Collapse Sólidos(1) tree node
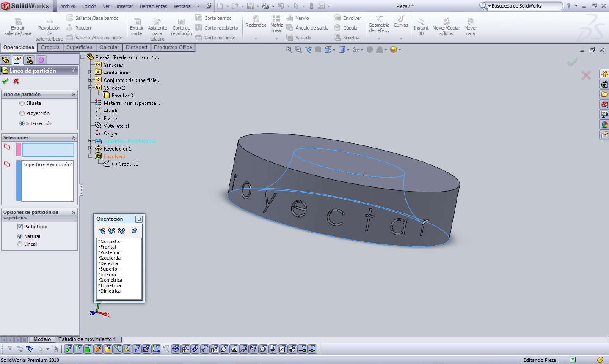The image size is (609, 364). coord(90,88)
